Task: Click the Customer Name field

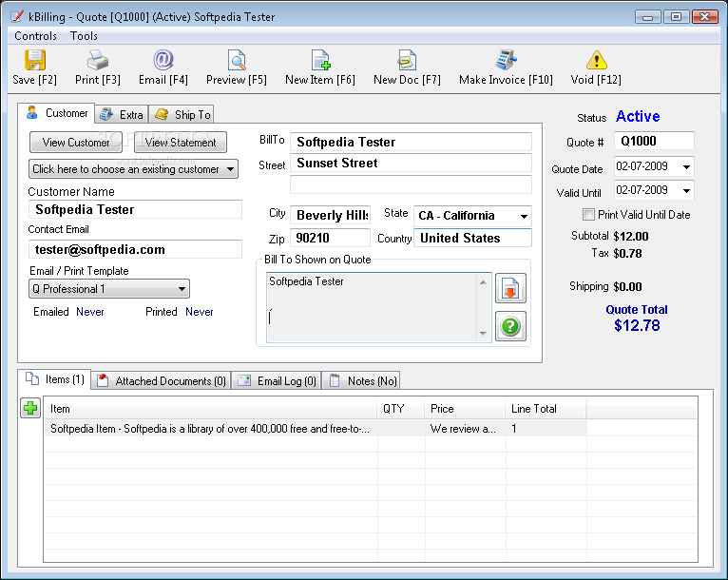Action: [135, 209]
